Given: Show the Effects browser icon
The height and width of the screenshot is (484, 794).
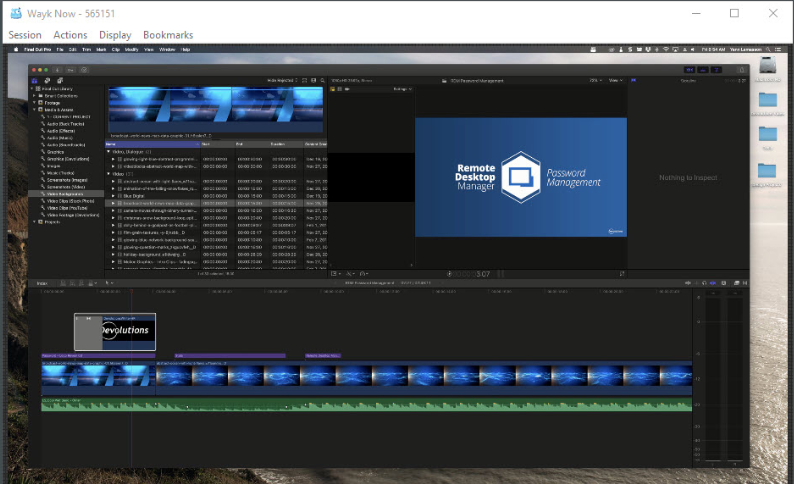Looking at the screenshot, I should click(x=737, y=283).
